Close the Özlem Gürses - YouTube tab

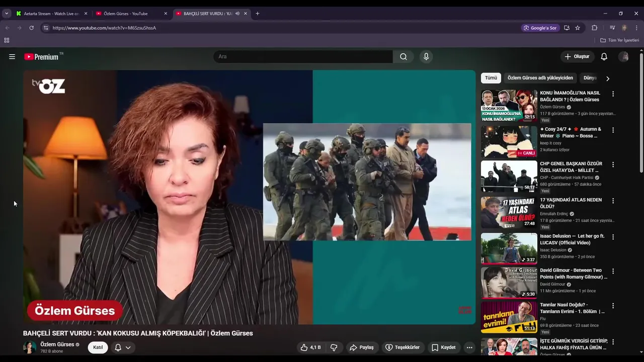click(x=166, y=14)
